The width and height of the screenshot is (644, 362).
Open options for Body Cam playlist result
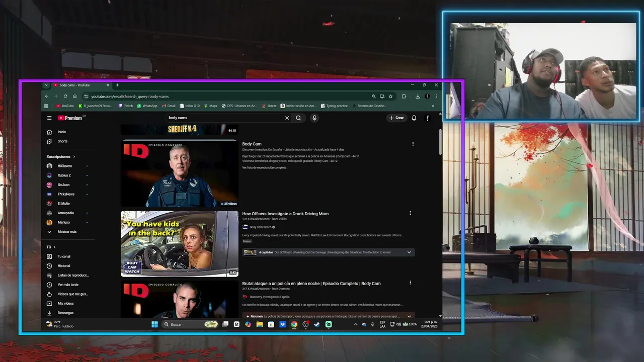pyautogui.click(x=413, y=144)
